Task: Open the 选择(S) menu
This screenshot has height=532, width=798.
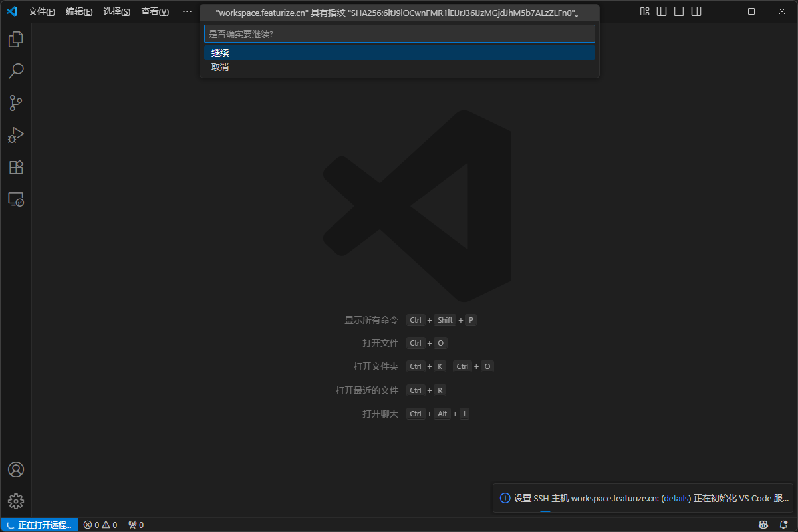Action: [x=117, y=12]
